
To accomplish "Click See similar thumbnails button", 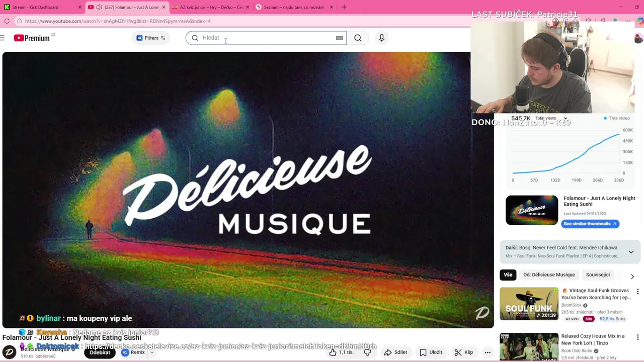I will pyautogui.click(x=590, y=224).
